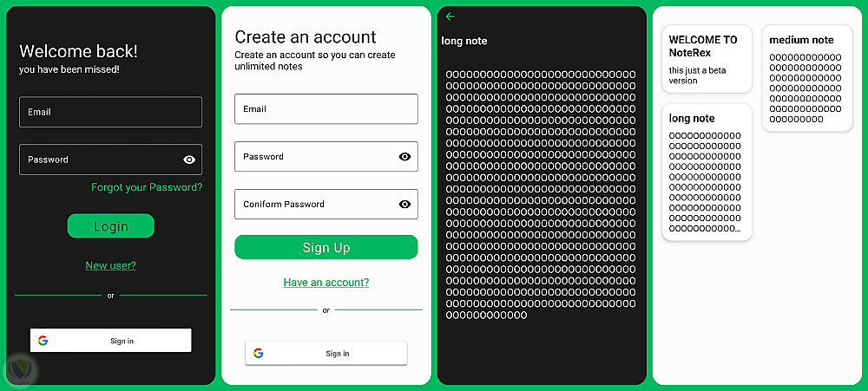The image size is (868, 391).
Task: Click the Coniform Password input field
Action: 326,204
